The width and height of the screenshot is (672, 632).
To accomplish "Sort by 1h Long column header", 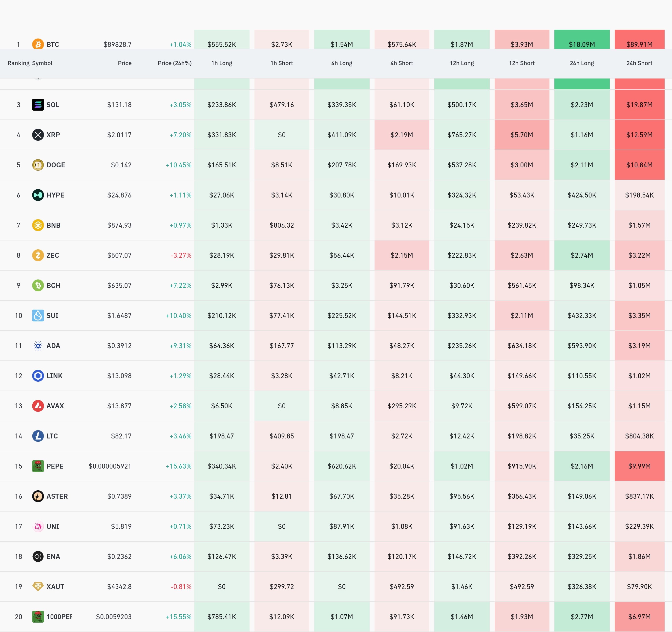I will point(222,63).
